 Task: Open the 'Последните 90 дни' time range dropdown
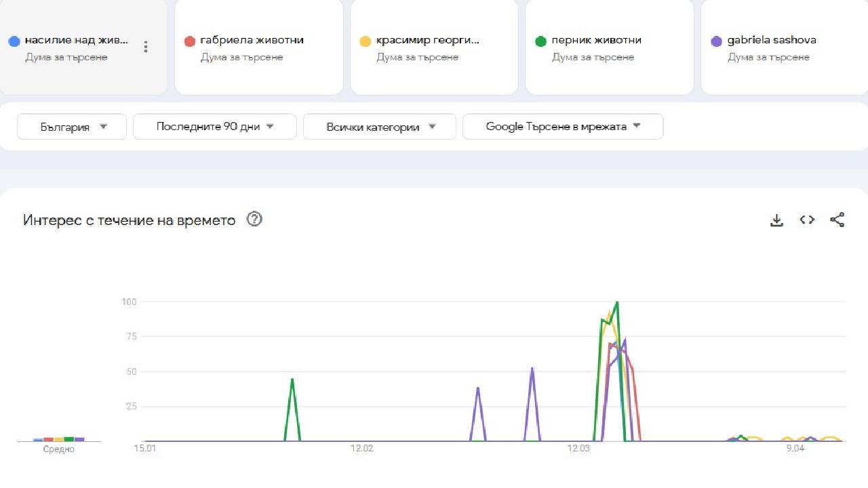[x=214, y=127]
